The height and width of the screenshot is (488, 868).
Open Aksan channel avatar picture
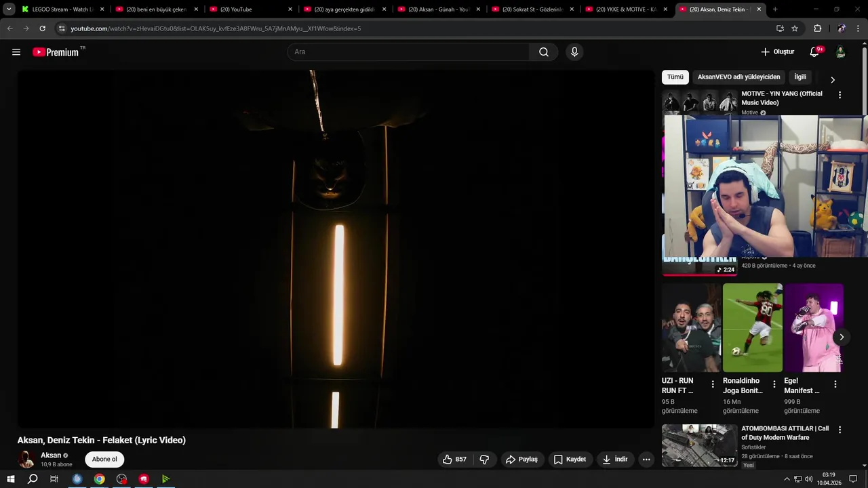[26, 460]
